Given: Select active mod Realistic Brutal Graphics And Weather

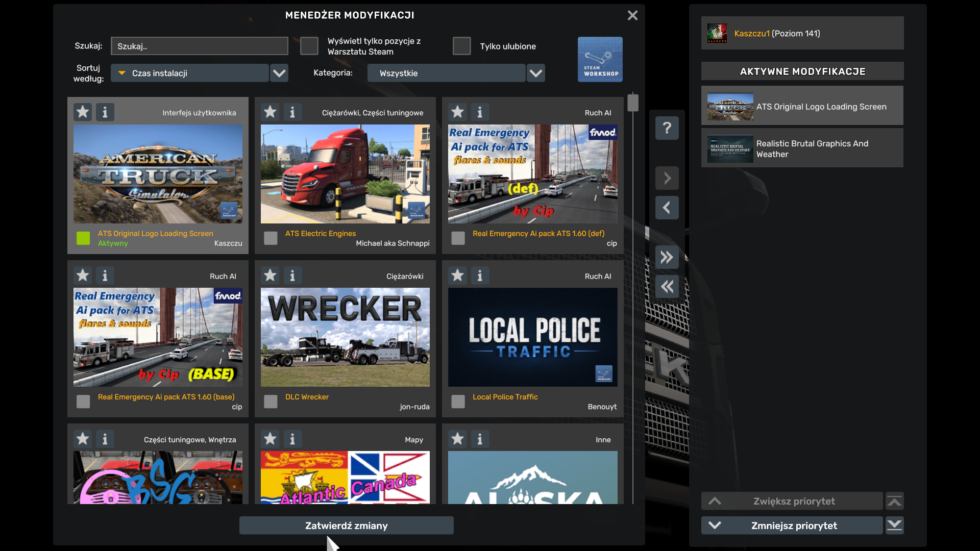Looking at the screenshot, I should coord(802,148).
